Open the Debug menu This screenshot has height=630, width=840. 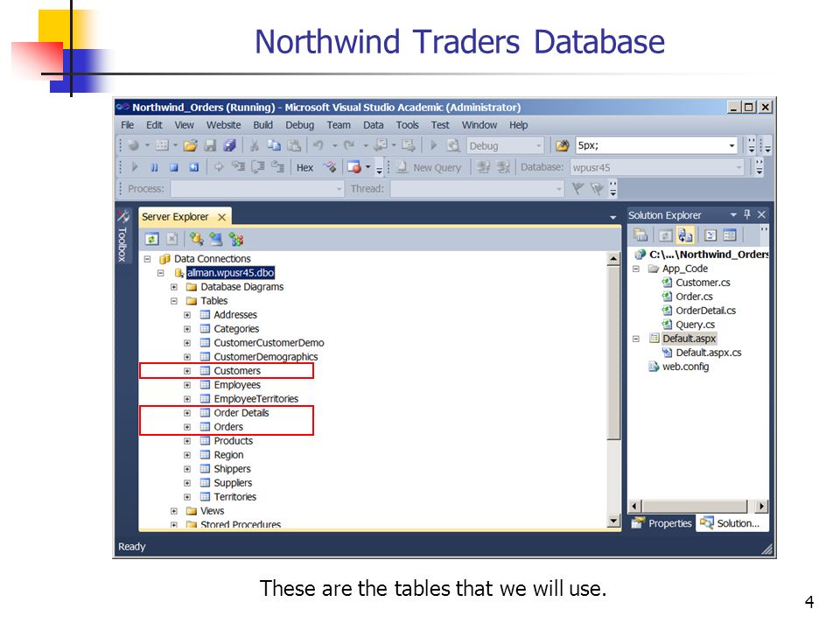tap(299, 125)
